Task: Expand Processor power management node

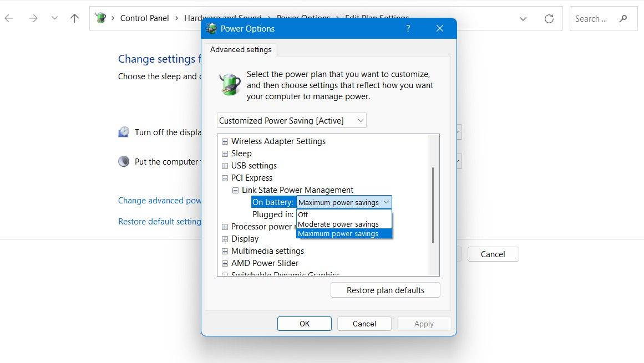Action: click(225, 227)
